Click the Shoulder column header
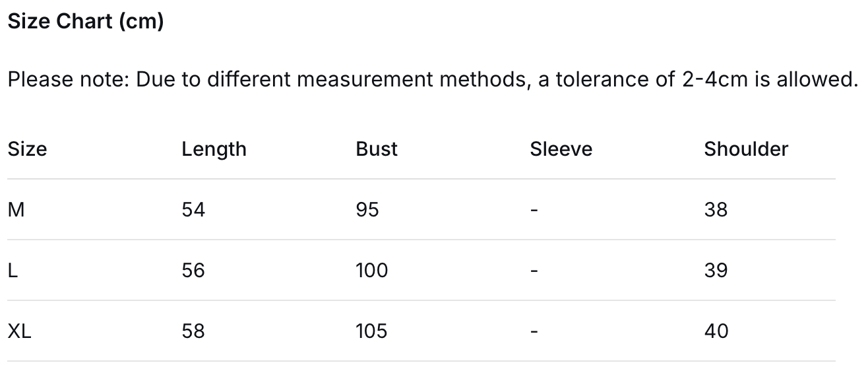The image size is (868, 367). tap(746, 149)
